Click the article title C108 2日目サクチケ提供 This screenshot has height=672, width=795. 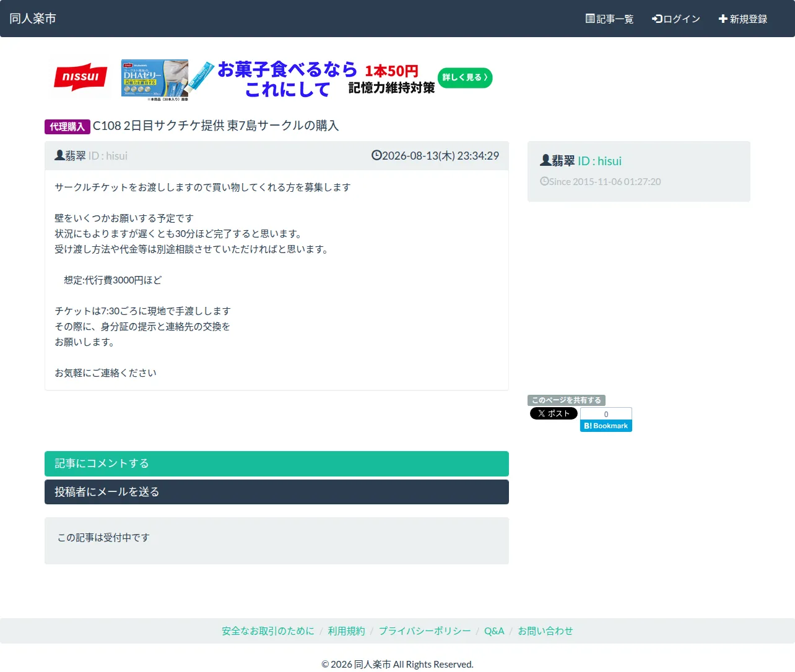pos(215,126)
